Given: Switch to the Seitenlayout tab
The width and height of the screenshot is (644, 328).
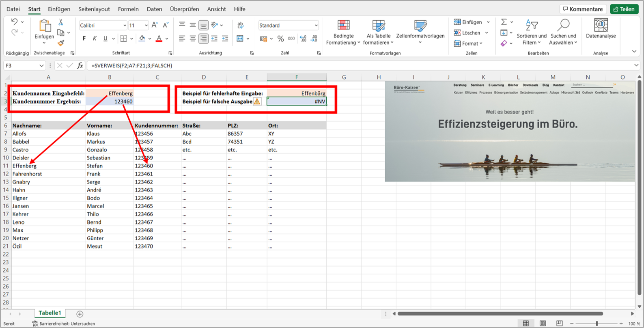Looking at the screenshot, I should point(94,9).
